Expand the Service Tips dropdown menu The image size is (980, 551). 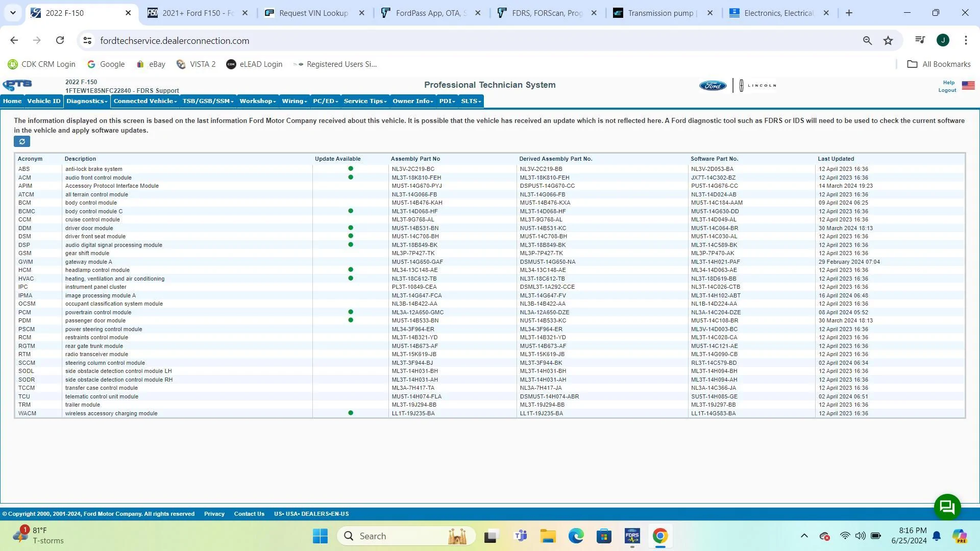[365, 101]
